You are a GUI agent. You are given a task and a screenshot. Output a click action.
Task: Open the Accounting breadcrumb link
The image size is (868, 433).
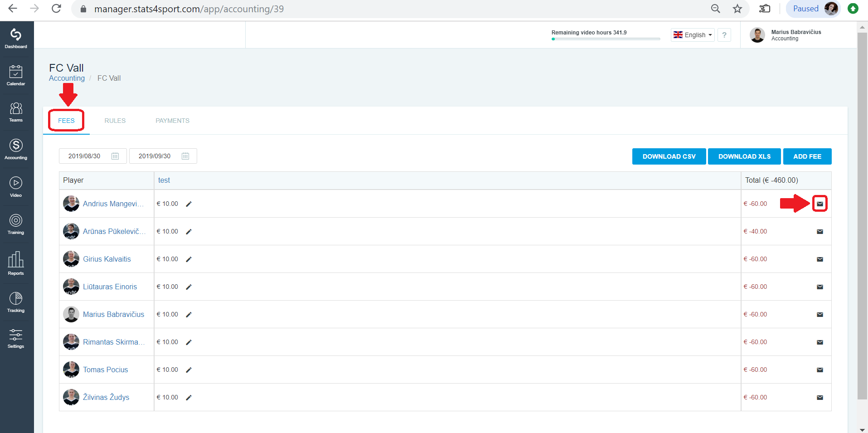coord(67,78)
